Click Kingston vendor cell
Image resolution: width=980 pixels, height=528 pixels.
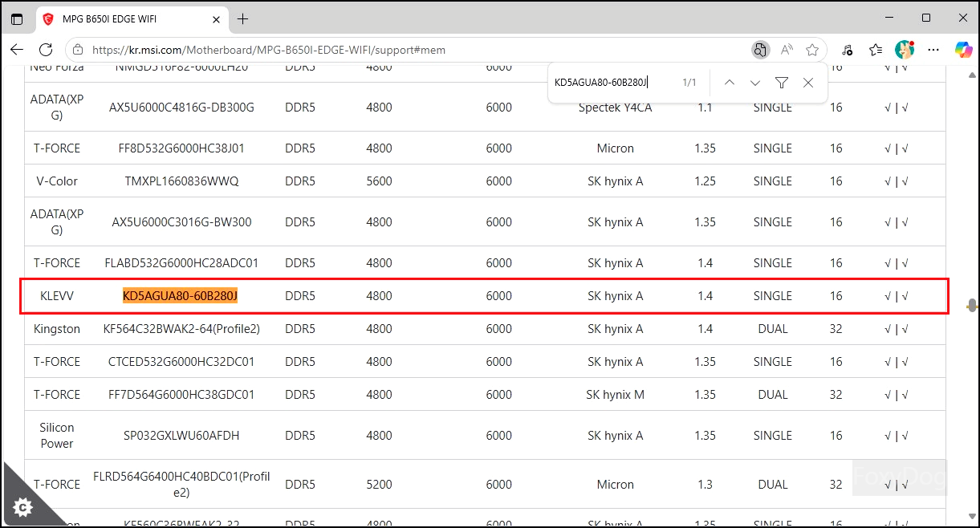point(57,329)
